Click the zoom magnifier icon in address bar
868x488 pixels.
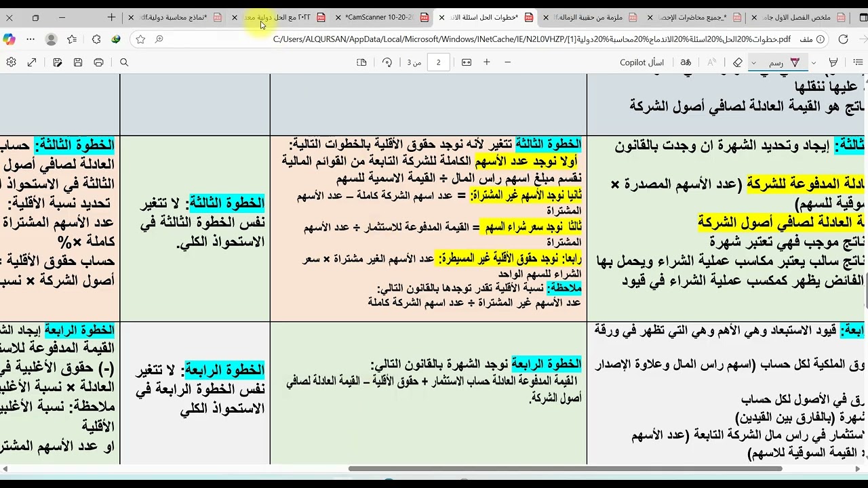point(159,39)
